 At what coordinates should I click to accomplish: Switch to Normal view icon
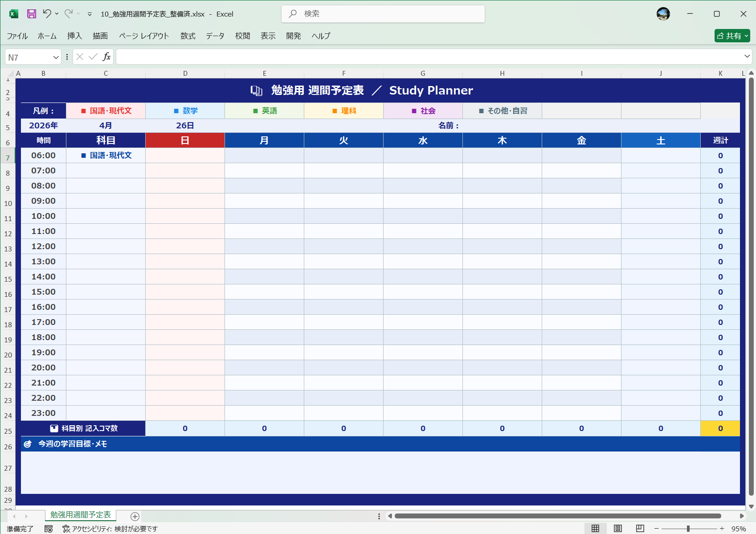(x=595, y=528)
